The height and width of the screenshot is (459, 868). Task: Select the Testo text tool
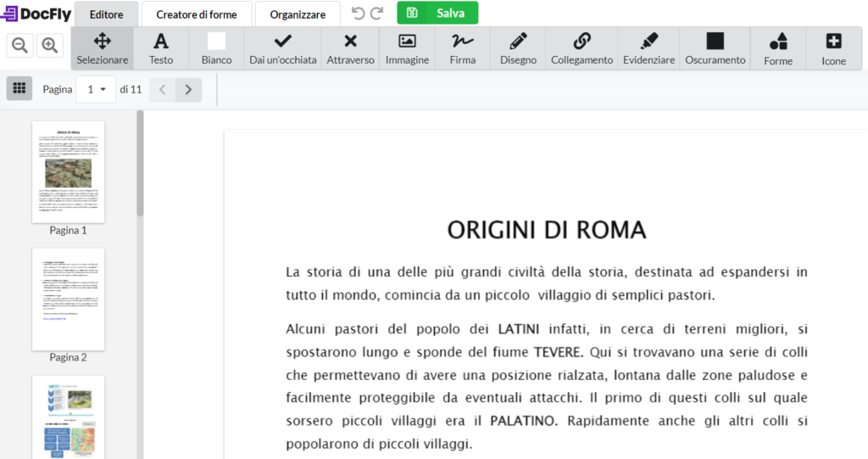[x=160, y=48]
